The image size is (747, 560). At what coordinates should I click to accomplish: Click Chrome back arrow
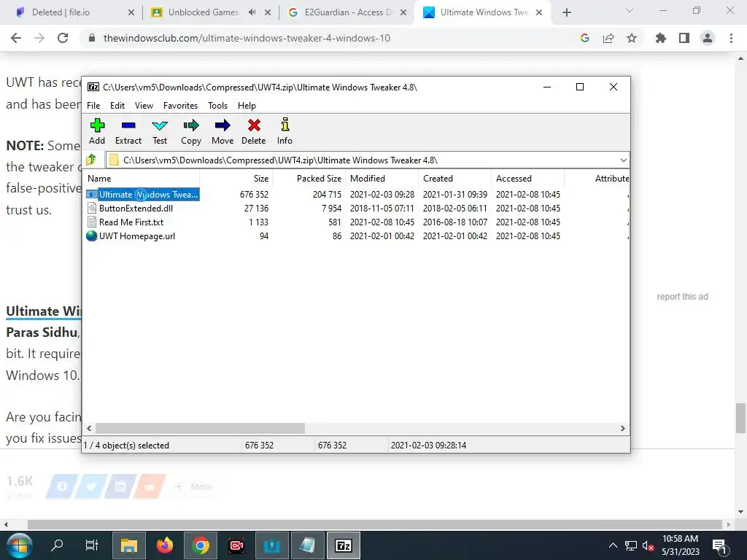pos(16,38)
